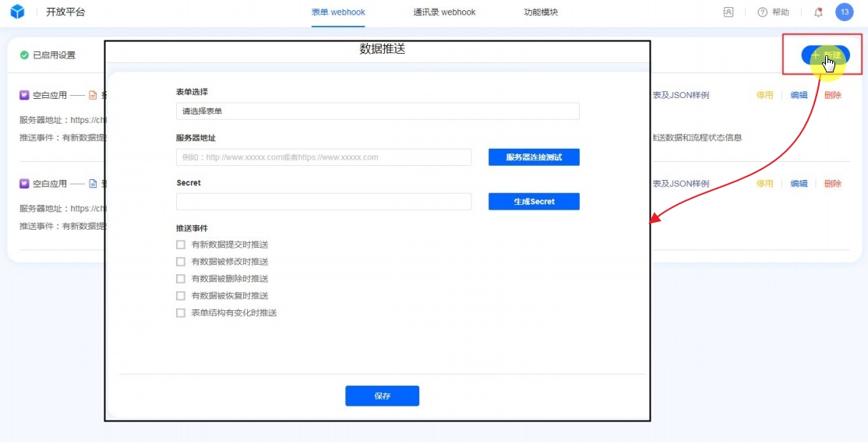Click 删除 link for first webhook

pos(832,96)
